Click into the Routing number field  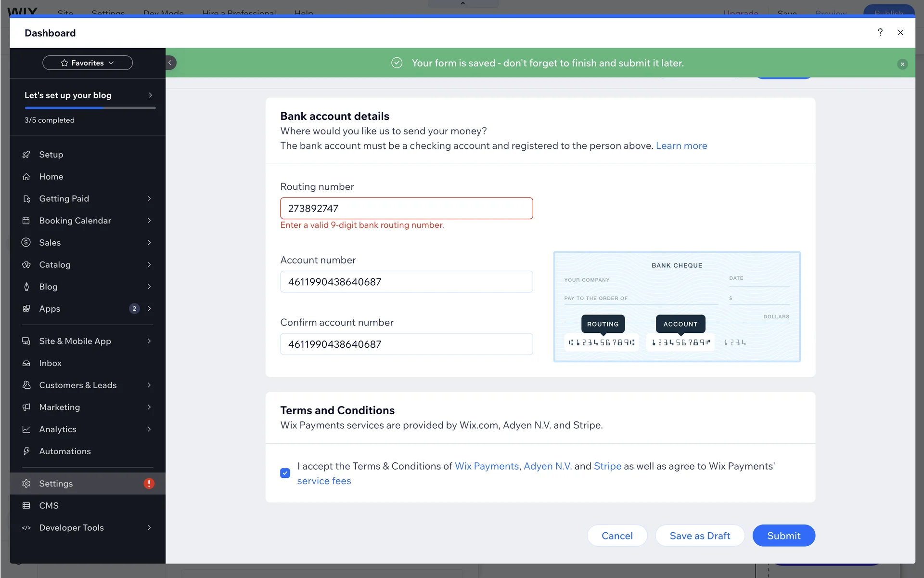tap(406, 209)
